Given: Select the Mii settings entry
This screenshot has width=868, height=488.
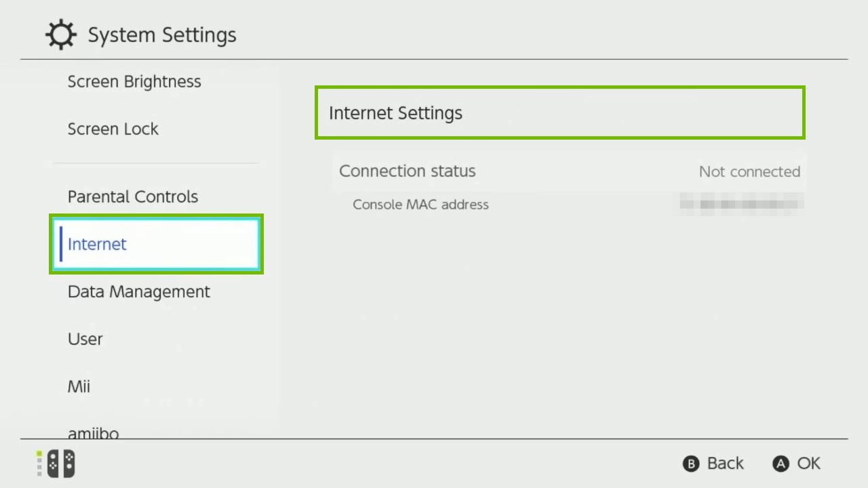Looking at the screenshot, I should coord(79,386).
